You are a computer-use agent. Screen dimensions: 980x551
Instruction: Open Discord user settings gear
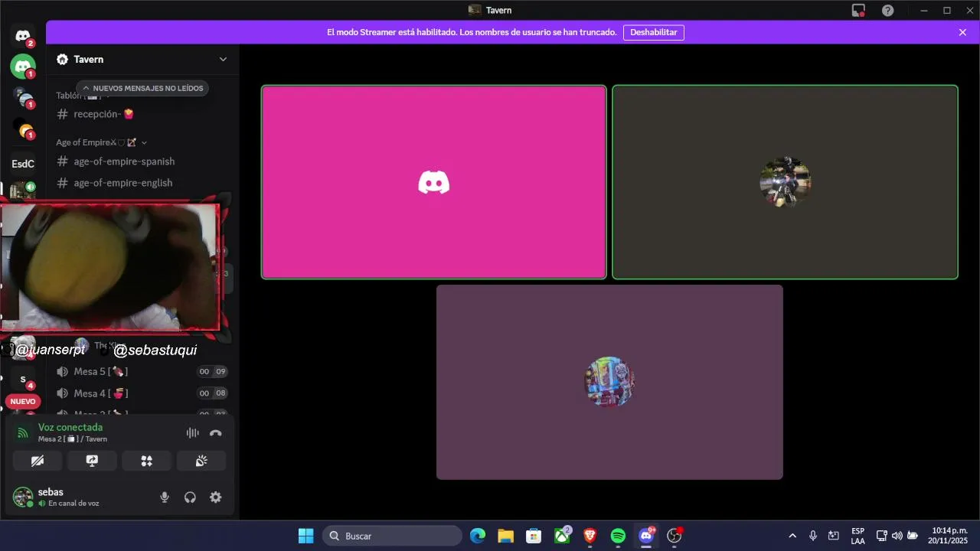coord(216,497)
